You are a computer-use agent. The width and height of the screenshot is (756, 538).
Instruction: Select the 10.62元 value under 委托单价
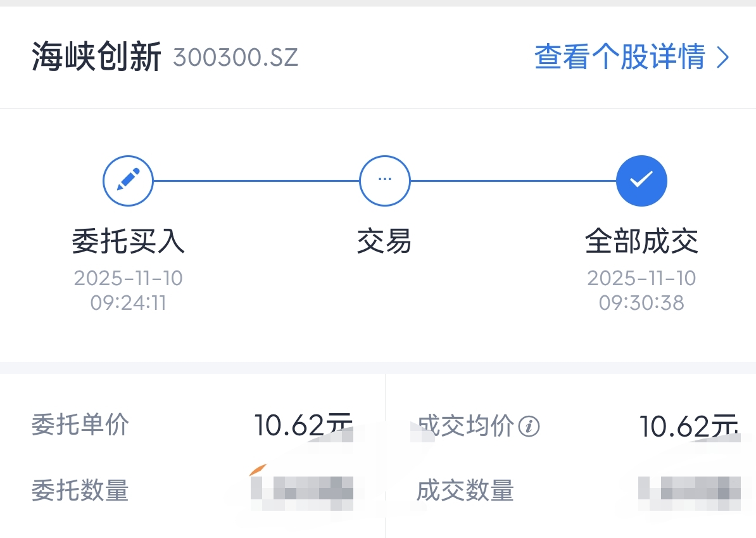[303, 425]
